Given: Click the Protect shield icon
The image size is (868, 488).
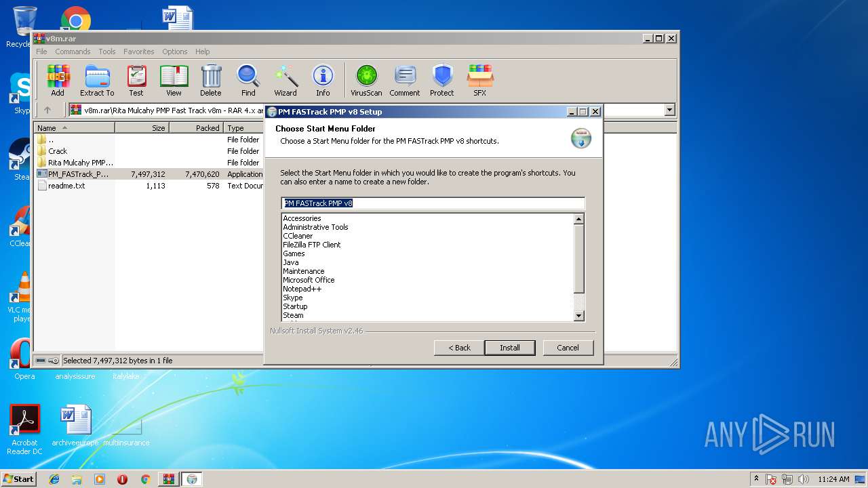Looking at the screenshot, I should coord(442,81).
